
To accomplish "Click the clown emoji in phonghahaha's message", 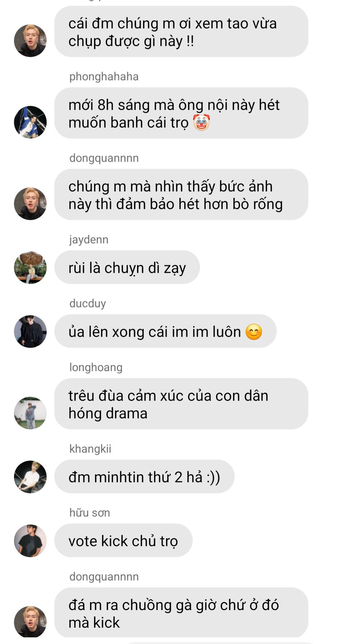I will (x=201, y=122).
